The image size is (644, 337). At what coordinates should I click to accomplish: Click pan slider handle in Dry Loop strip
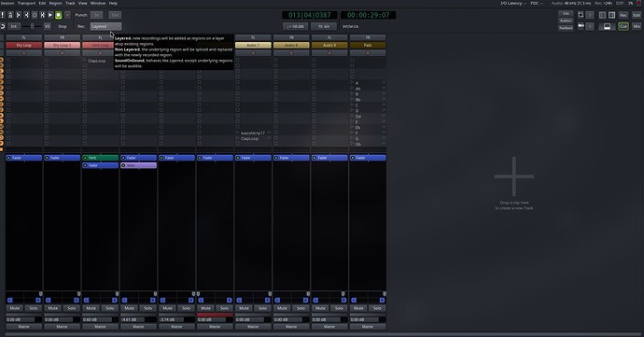click(x=40, y=294)
